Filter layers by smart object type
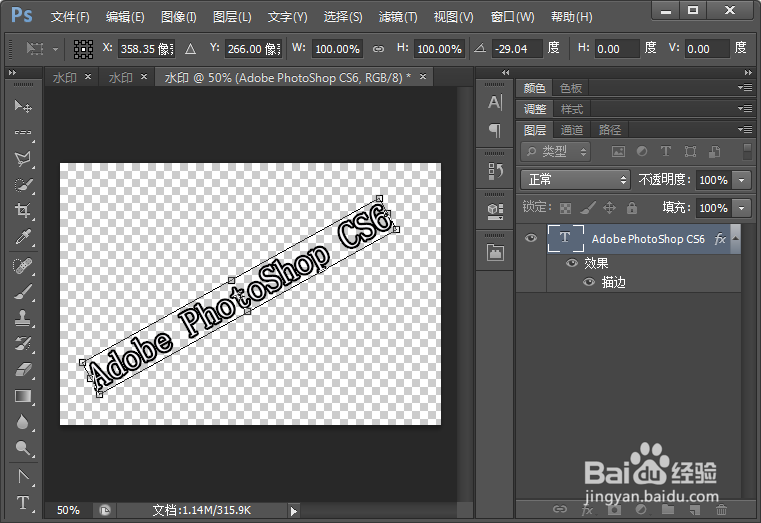This screenshot has width=761, height=523. [714, 152]
